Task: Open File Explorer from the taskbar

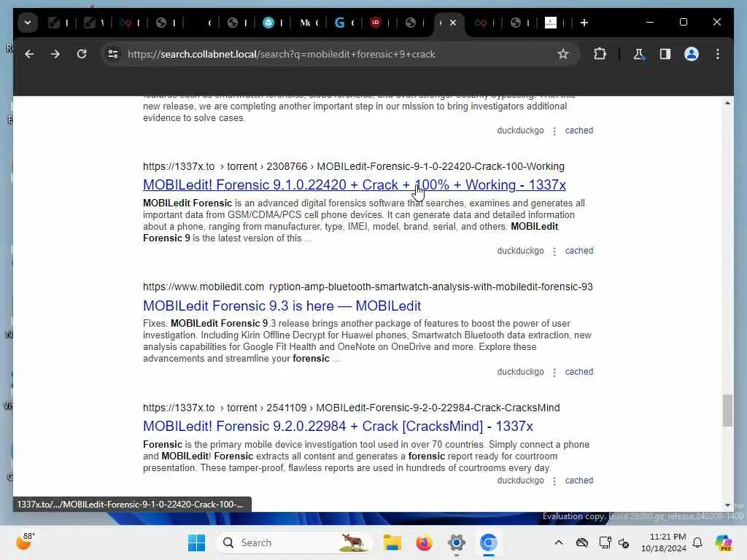Action: pos(392,542)
